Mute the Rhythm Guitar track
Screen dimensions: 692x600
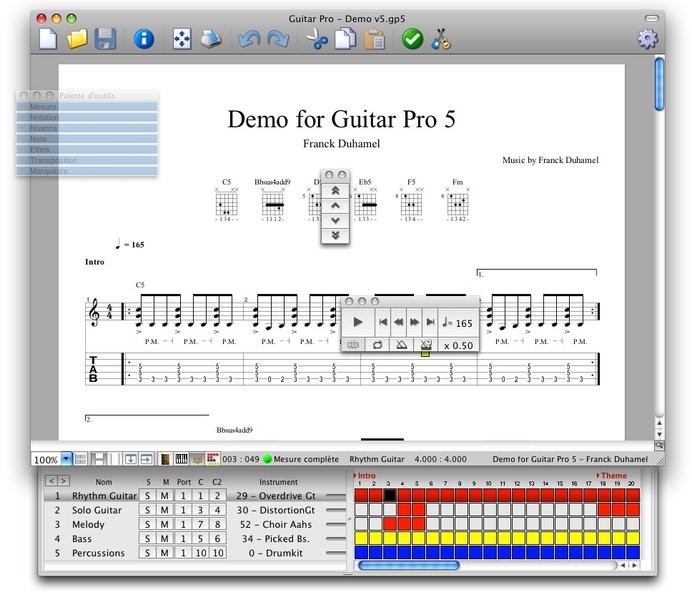pyautogui.click(x=164, y=496)
